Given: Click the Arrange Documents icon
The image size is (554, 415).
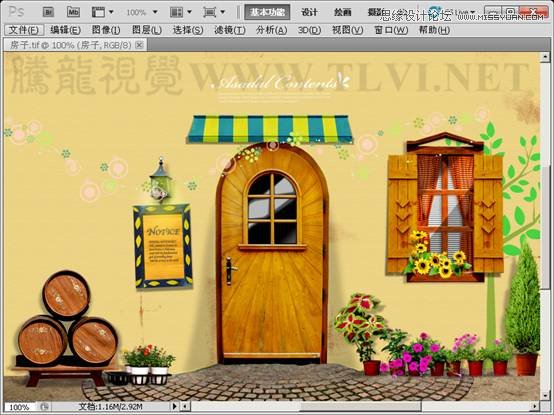Looking at the screenshot, I should (176, 12).
